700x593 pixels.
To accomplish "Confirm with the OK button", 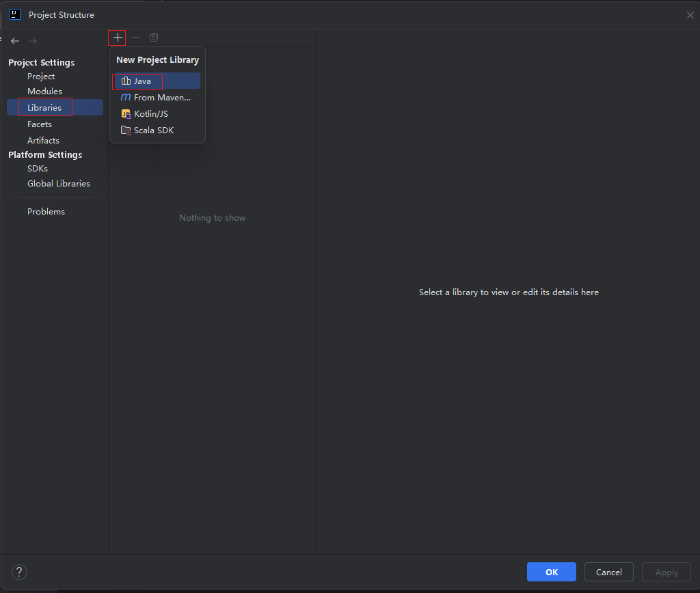I will [x=552, y=572].
